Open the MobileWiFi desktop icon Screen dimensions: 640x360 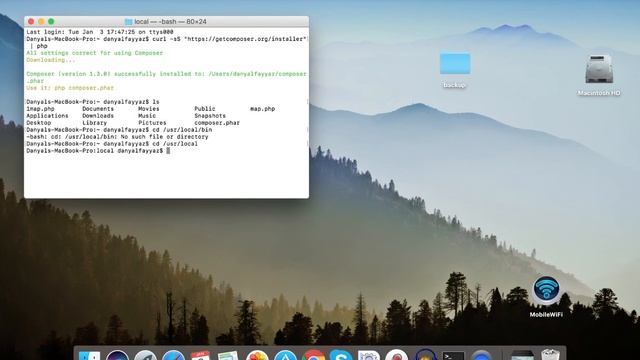click(546, 290)
